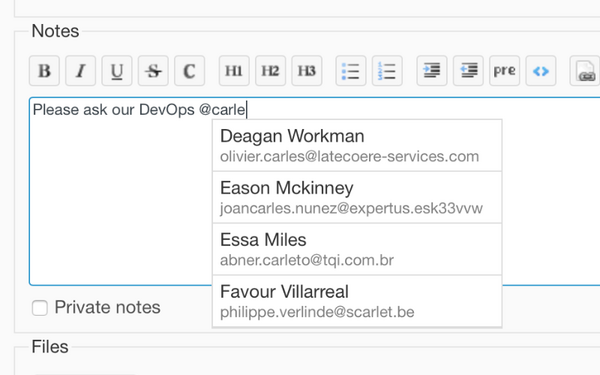
Task: Choose Favour Villarreal in autocomplete list
Action: 357,301
